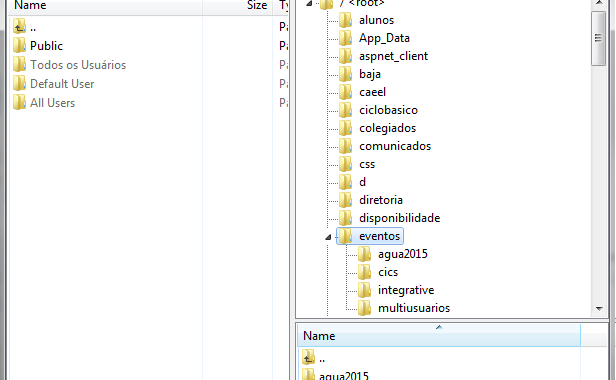
Task: Select the aspnet_client tree item label
Action: tap(393, 56)
